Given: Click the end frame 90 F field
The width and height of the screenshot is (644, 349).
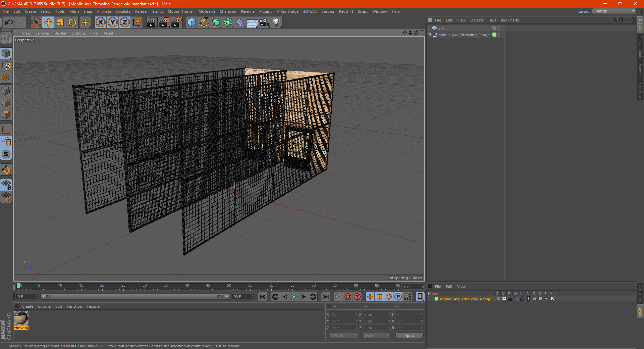Looking at the screenshot, I should [x=244, y=297].
